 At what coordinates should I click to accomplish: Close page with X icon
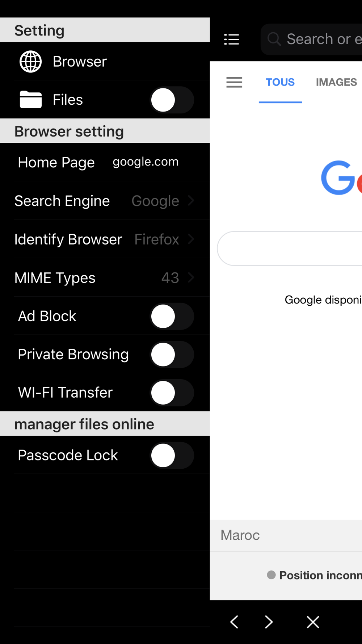click(313, 622)
